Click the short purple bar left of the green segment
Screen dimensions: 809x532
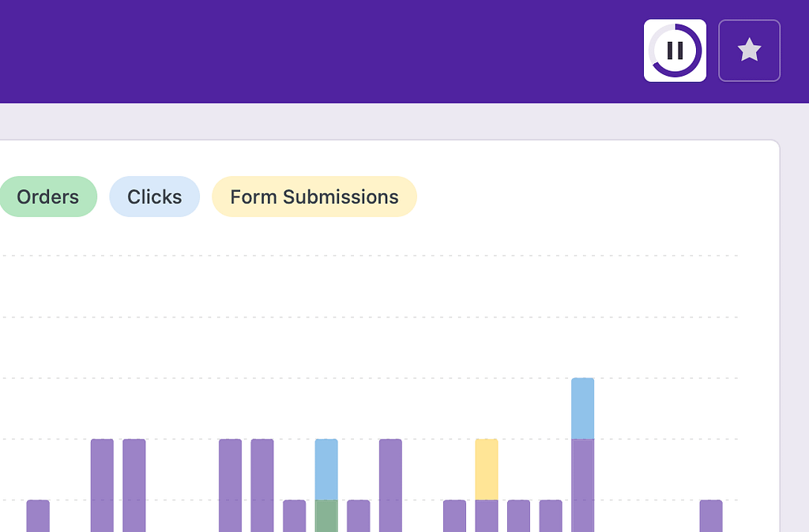click(294, 516)
